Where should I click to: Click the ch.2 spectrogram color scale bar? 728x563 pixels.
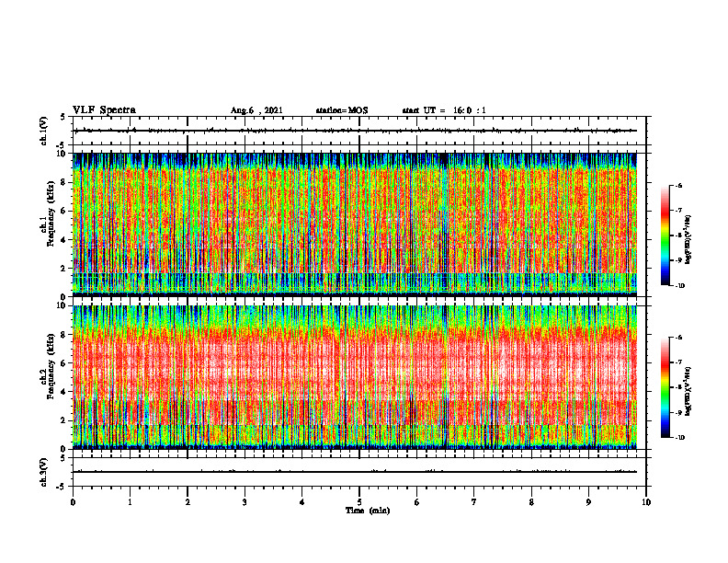tap(665, 387)
